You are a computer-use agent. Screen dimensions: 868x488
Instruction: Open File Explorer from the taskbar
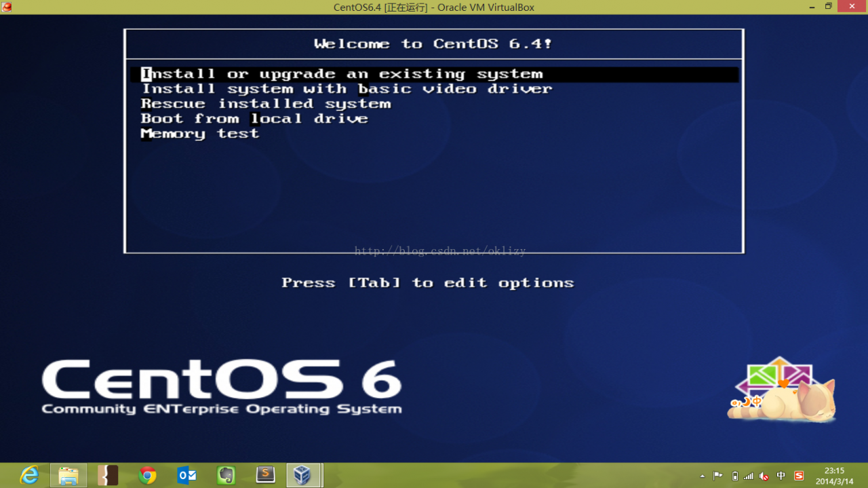coord(68,475)
